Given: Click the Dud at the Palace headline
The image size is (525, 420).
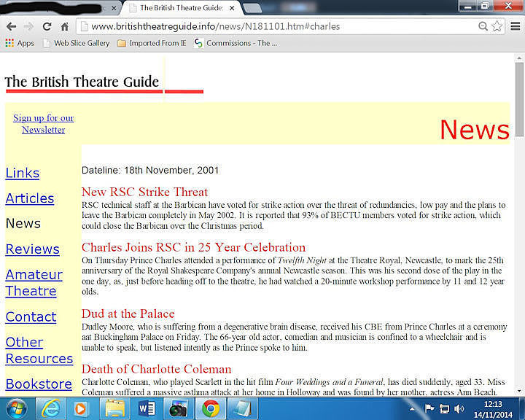Looking at the screenshot, I should tap(128, 314).
